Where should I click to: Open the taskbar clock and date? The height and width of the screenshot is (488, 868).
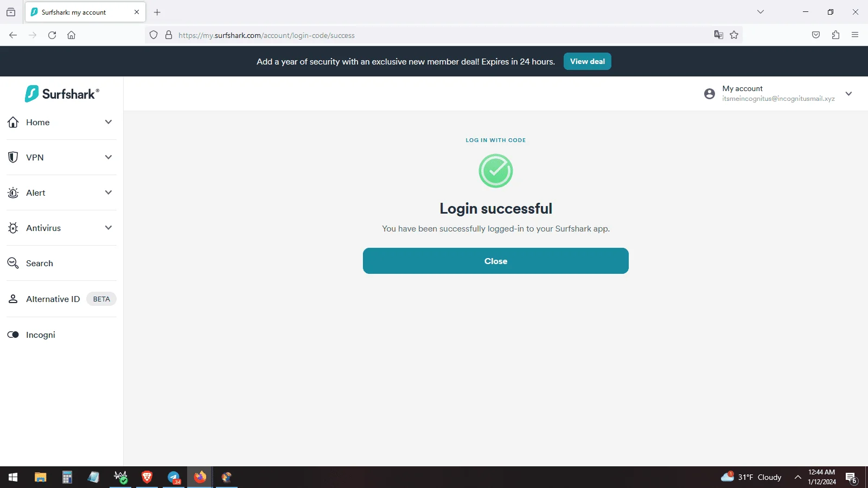point(822,477)
